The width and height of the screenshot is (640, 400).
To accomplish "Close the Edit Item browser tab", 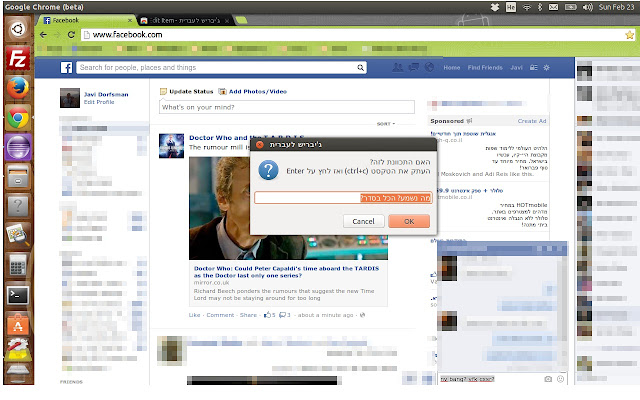I will 227,20.
